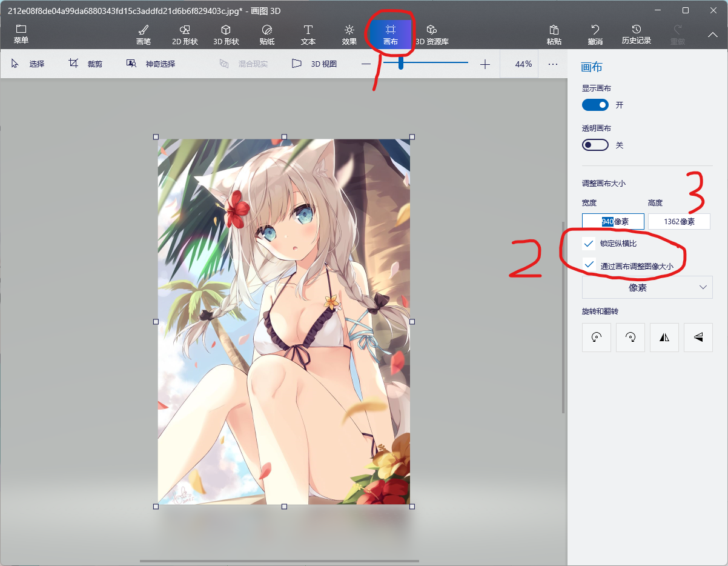Open the 历史记录 history panel
The image size is (728, 566).
point(636,35)
